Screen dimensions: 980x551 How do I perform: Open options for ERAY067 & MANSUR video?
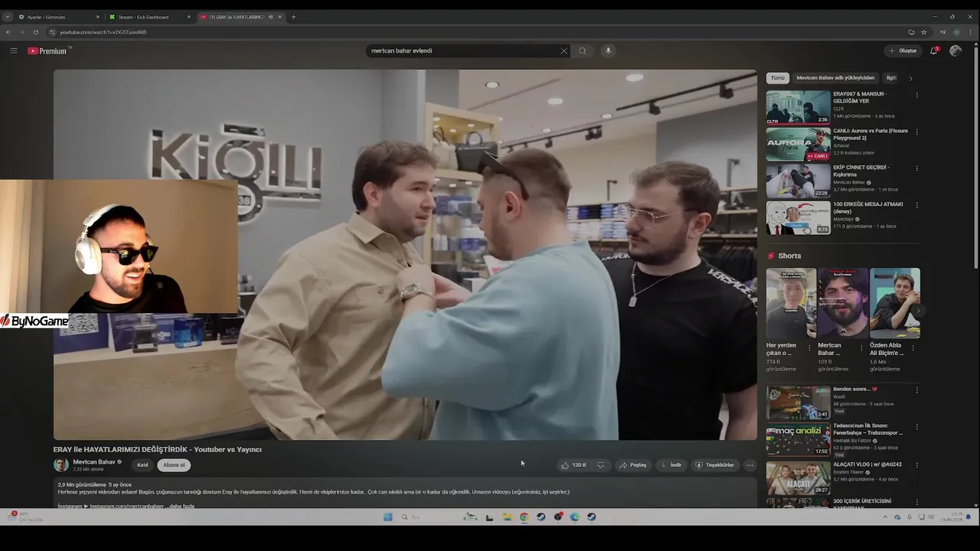coord(916,95)
